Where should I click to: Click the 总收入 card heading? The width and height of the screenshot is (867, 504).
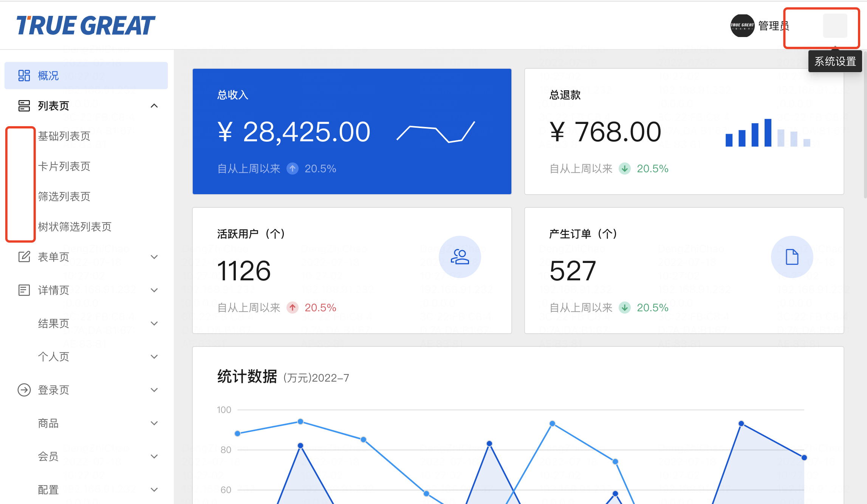pyautogui.click(x=233, y=95)
